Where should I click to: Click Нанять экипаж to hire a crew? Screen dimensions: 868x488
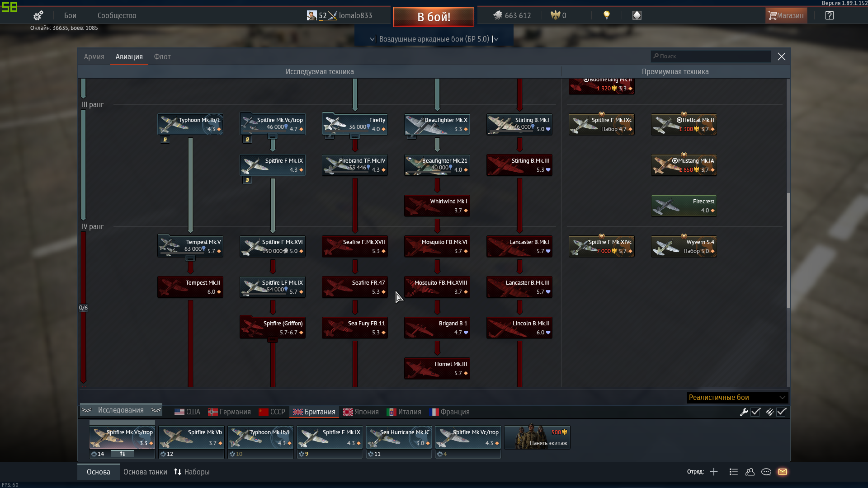537,437
